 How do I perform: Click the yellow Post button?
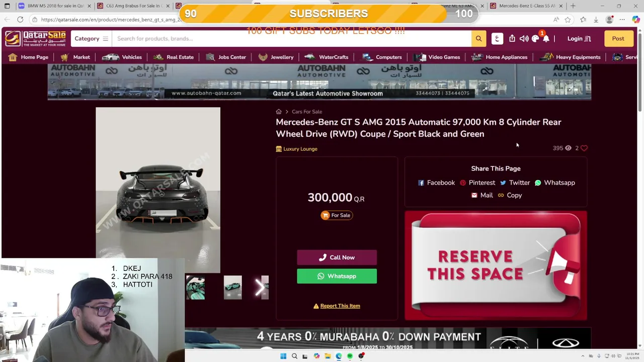point(618,39)
